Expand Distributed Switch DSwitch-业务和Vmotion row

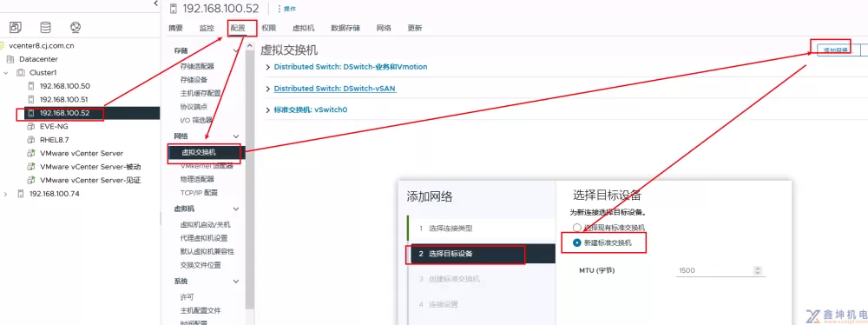[268, 67]
